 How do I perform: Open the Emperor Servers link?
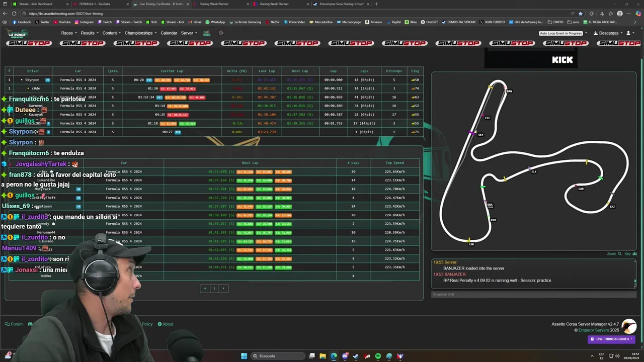tap(594, 330)
